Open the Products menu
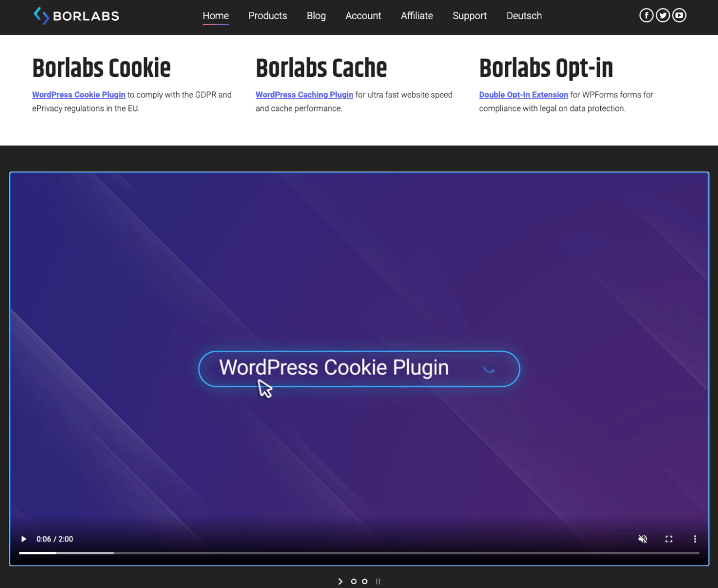This screenshot has height=588, width=718. pyautogui.click(x=268, y=16)
